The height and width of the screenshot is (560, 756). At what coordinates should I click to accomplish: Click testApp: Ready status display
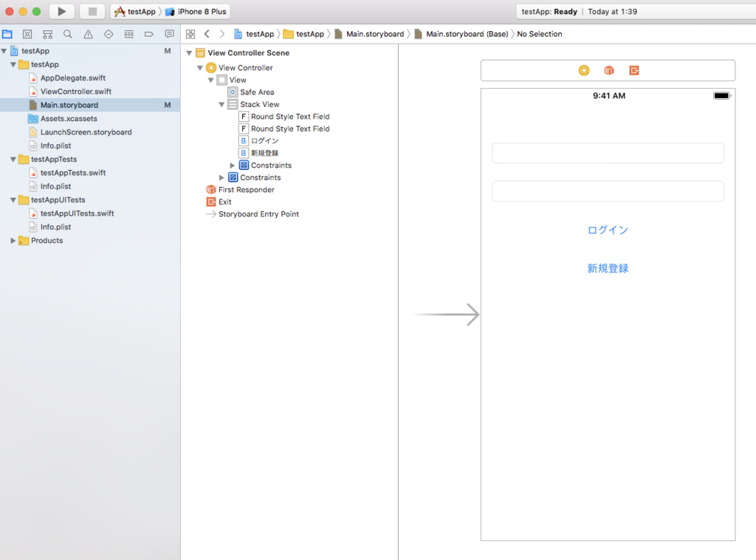549,12
